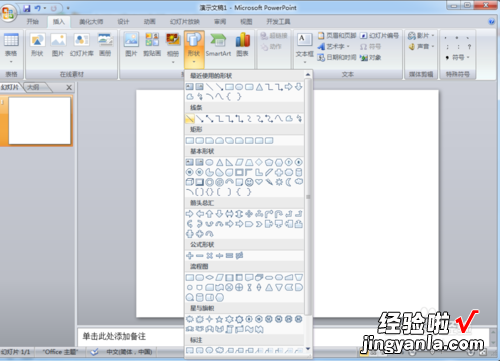Open the 动画 tab
Viewport: 500px width, 361px height.
coord(150,22)
